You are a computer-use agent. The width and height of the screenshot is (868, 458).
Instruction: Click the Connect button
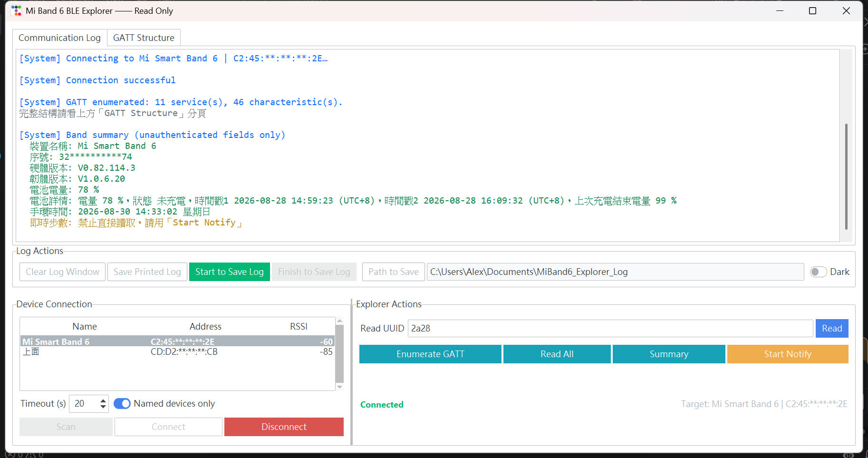coord(168,427)
